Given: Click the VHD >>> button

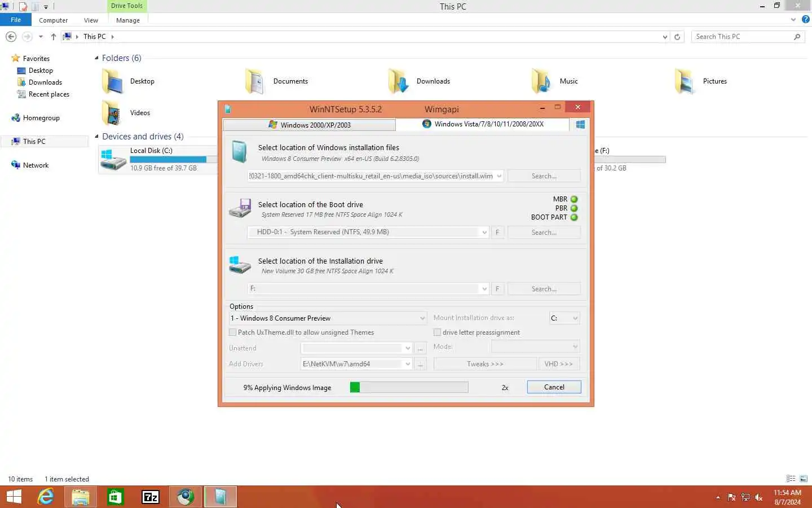Looking at the screenshot, I should pyautogui.click(x=559, y=364).
